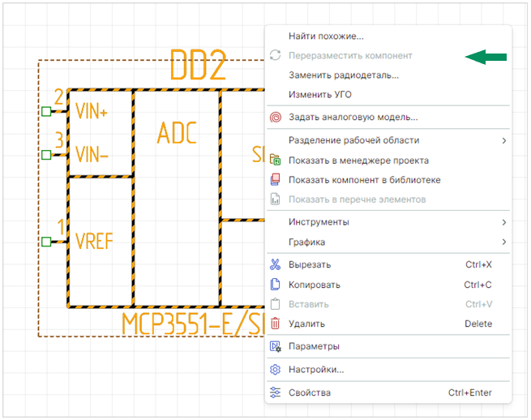Click the ADC block label
Screen dimensions: 531x420
tap(177, 133)
